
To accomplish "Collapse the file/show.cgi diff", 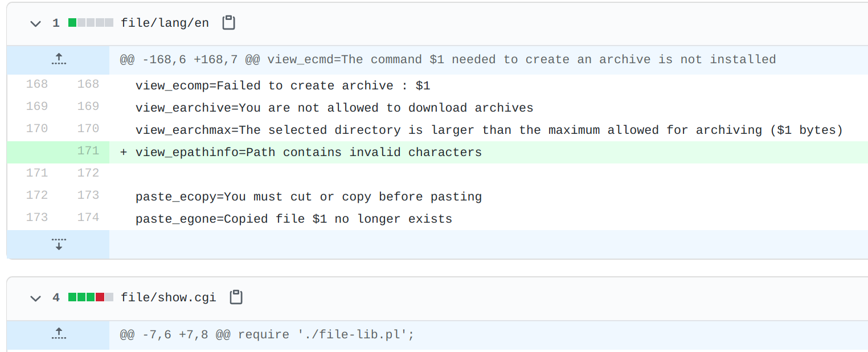I will click(x=36, y=298).
